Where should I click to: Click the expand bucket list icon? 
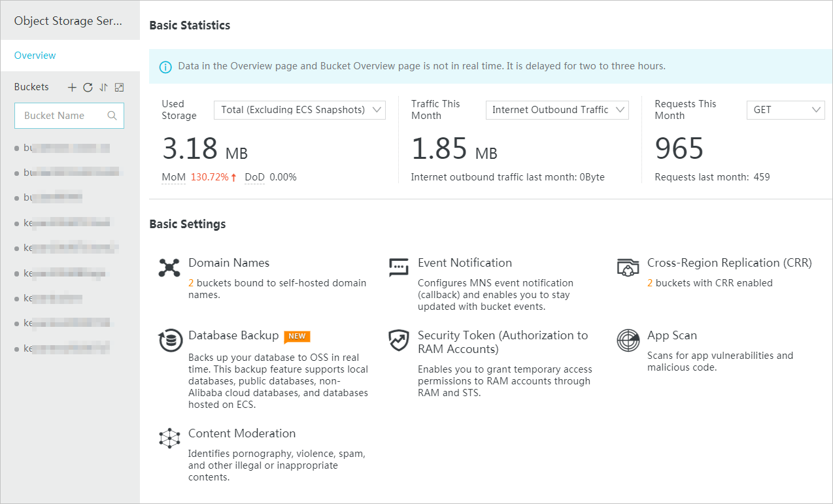click(119, 87)
